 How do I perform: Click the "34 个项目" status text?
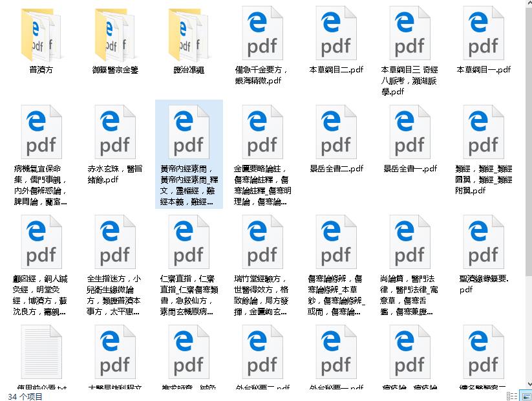25,396
